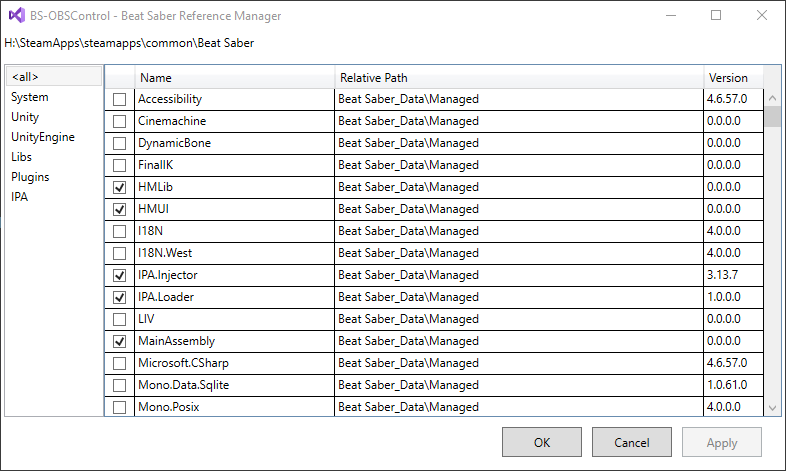Click the HMLib name text
The image size is (786, 471).
155,187
